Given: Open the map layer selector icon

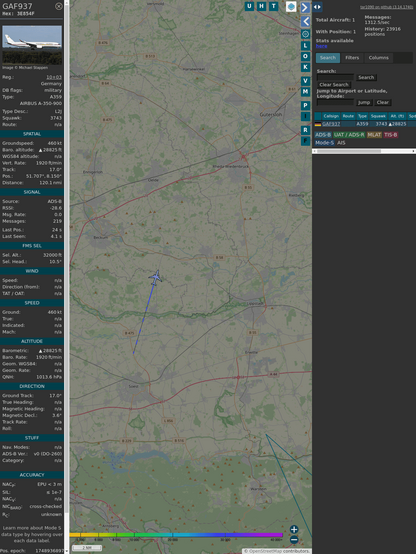Looking at the screenshot, I should point(291,6).
